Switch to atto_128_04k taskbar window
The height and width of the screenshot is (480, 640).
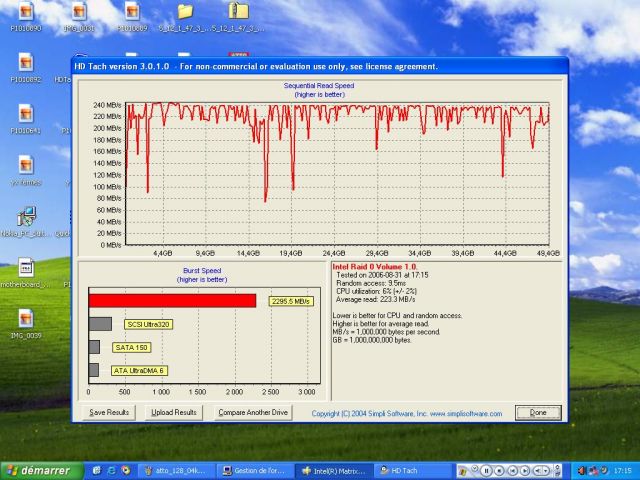178,471
